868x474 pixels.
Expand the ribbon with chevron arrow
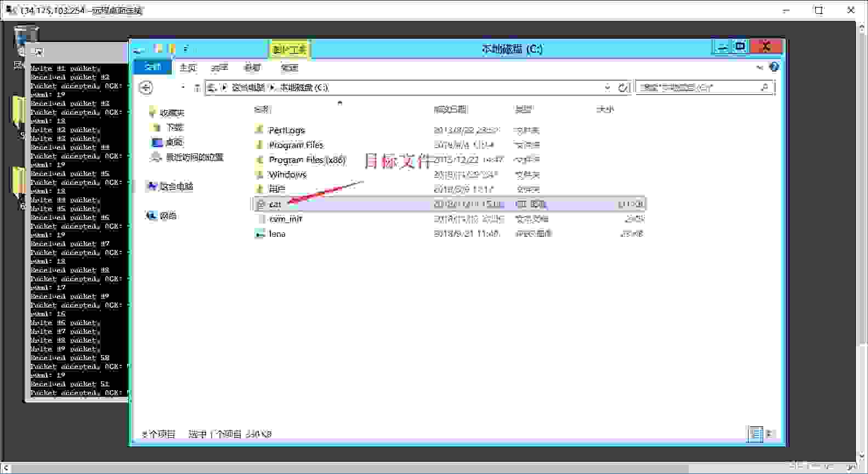coord(759,67)
